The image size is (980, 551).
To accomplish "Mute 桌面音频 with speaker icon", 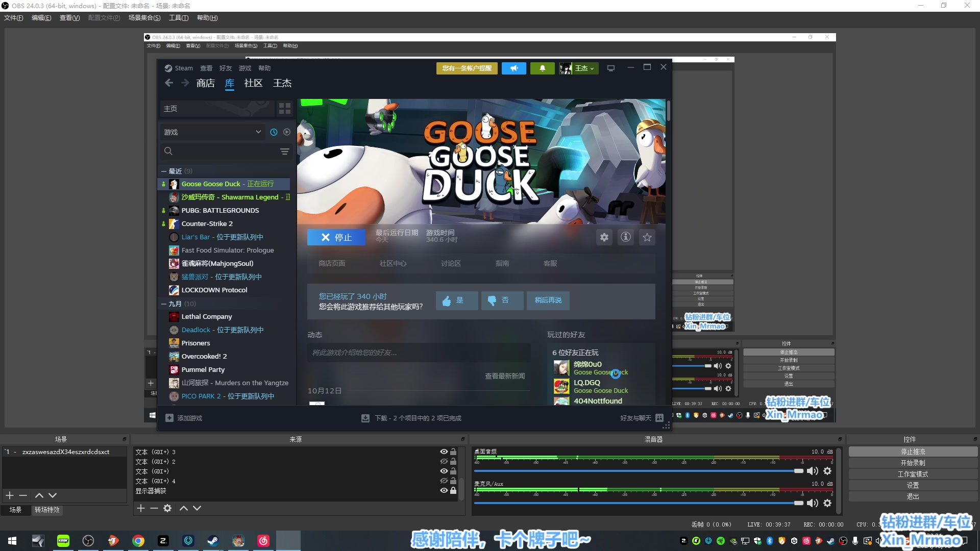I will pyautogui.click(x=812, y=471).
